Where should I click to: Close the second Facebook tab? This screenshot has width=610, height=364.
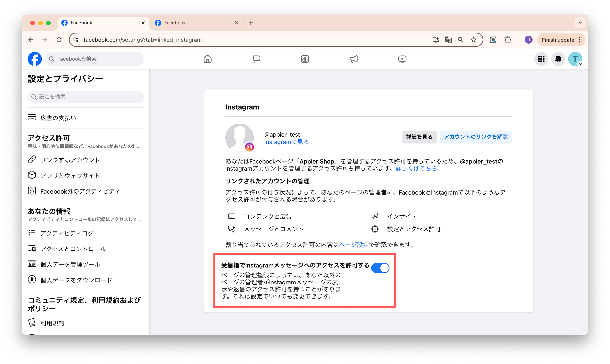point(236,23)
